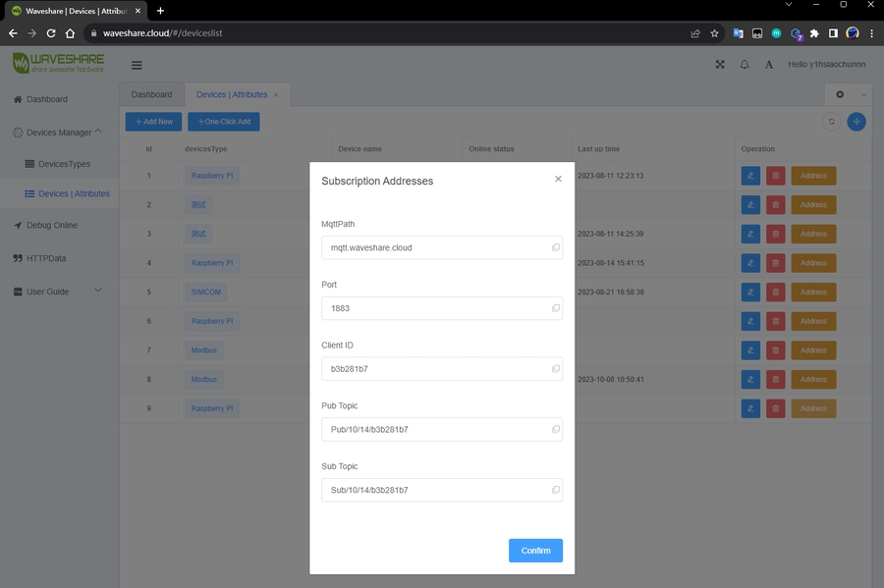The height and width of the screenshot is (588, 884).
Task: Close the Subscription Addresses dialog
Action: point(558,180)
